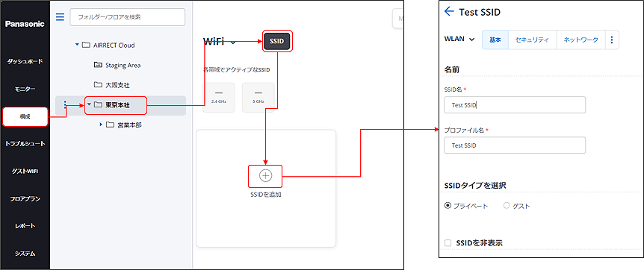Click the 2.4 GHz band tile
Screen dimensions: 644x270
point(219,97)
